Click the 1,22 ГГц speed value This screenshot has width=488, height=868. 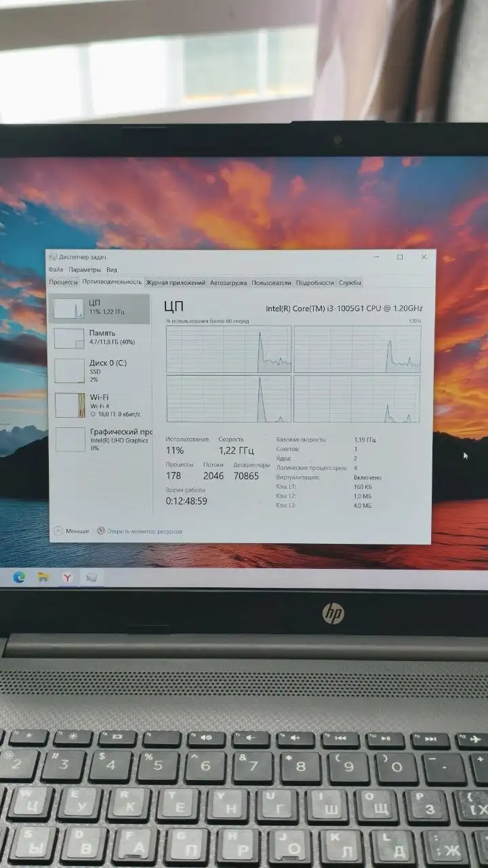237,450
